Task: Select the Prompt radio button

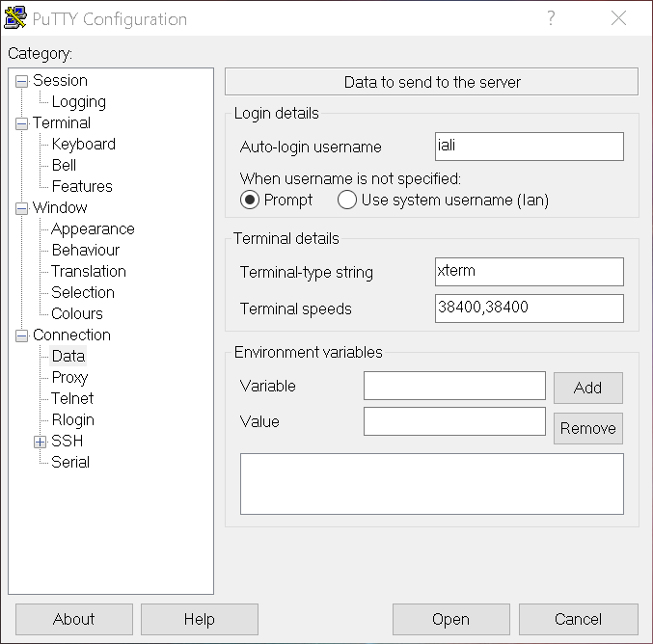Action: [250, 200]
